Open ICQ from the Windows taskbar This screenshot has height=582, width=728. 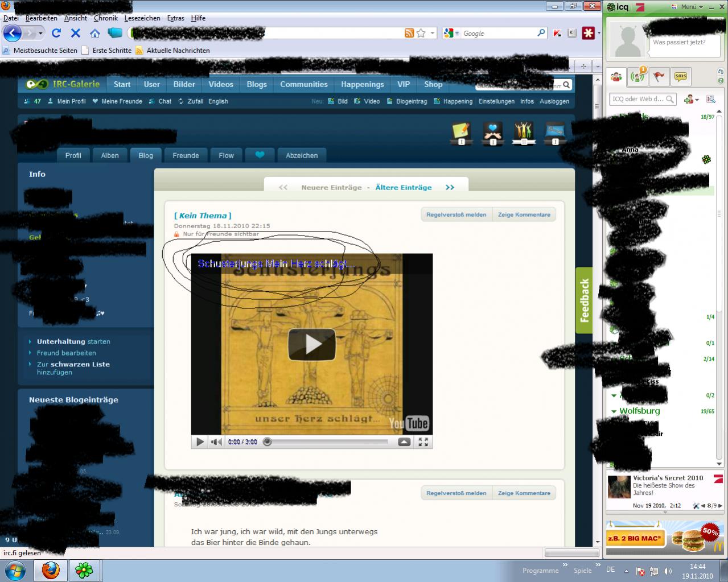tap(85, 569)
